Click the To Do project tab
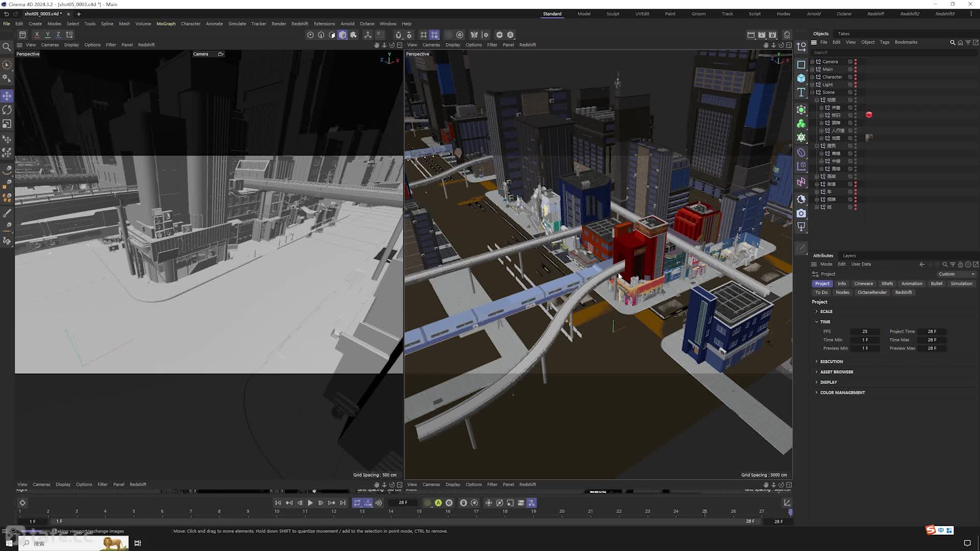 click(x=821, y=292)
